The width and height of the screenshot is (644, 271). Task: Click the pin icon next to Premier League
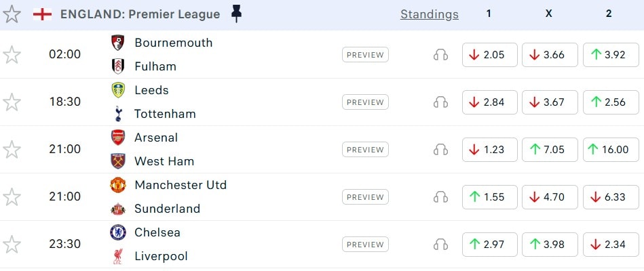click(x=235, y=14)
